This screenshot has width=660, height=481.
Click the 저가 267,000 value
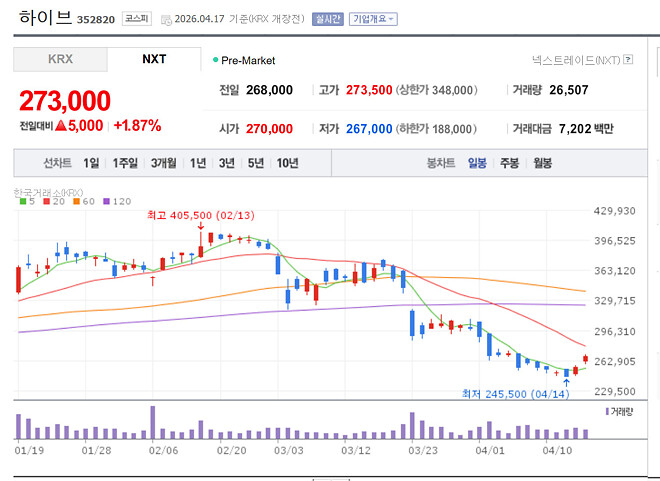(x=369, y=129)
